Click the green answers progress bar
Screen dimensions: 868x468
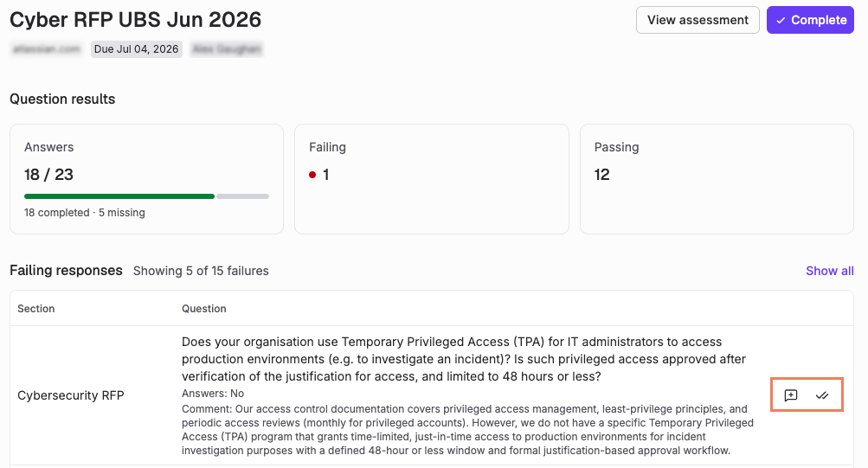pos(119,196)
